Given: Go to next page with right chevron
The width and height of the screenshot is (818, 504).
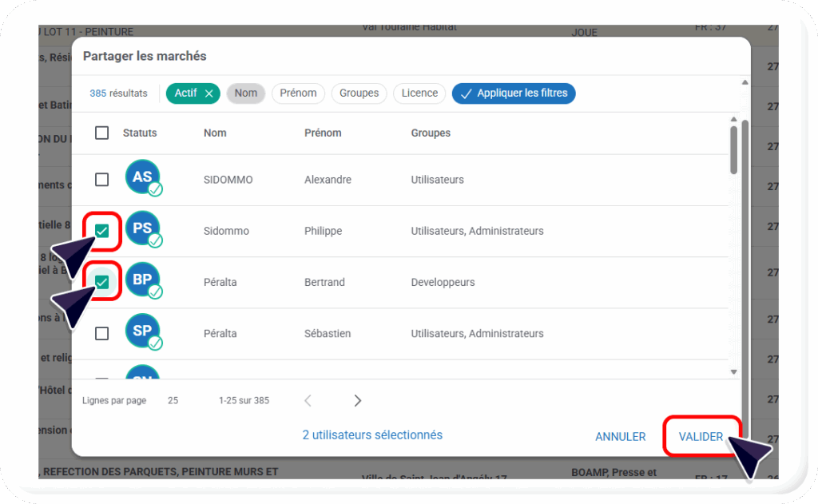Looking at the screenshot, I should point(357,400).
